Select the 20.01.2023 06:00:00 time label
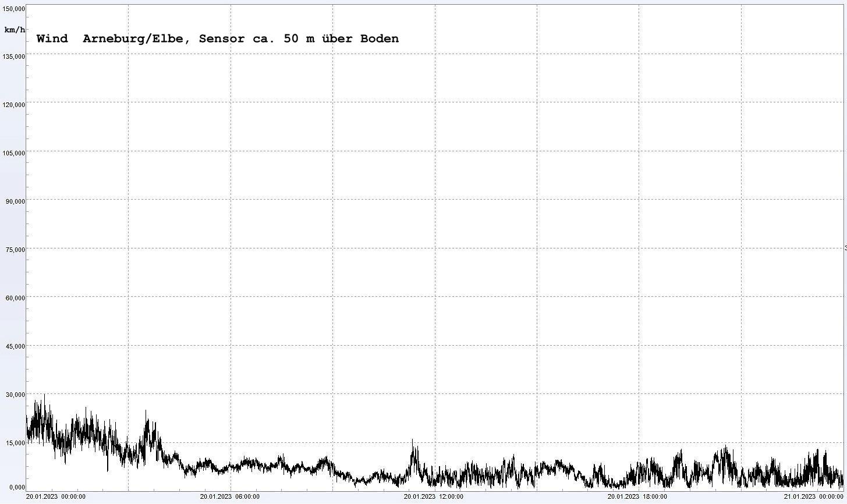The height and width of the screenshot is (504, 847). (229, 496)
